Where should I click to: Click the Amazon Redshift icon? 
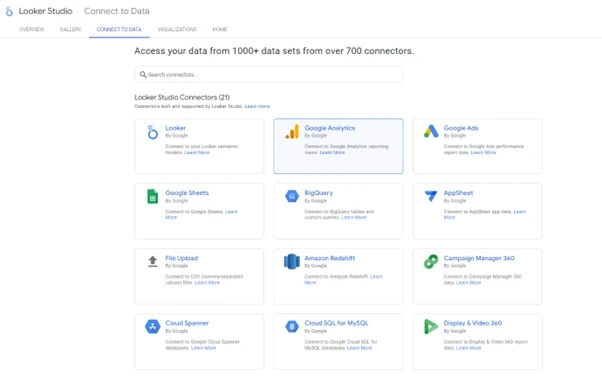pyautogui.click(x=292, y=262)
